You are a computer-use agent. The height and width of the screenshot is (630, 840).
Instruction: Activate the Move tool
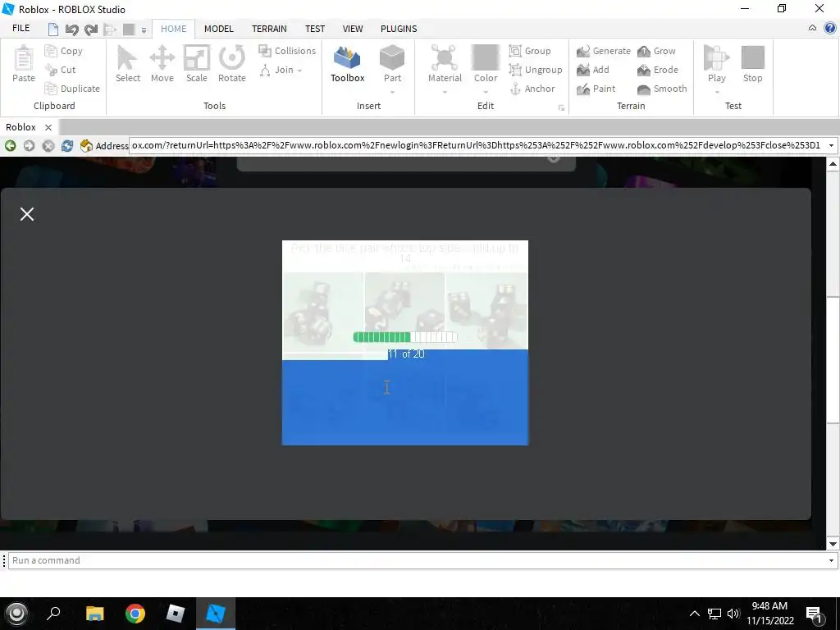(162, 64)
